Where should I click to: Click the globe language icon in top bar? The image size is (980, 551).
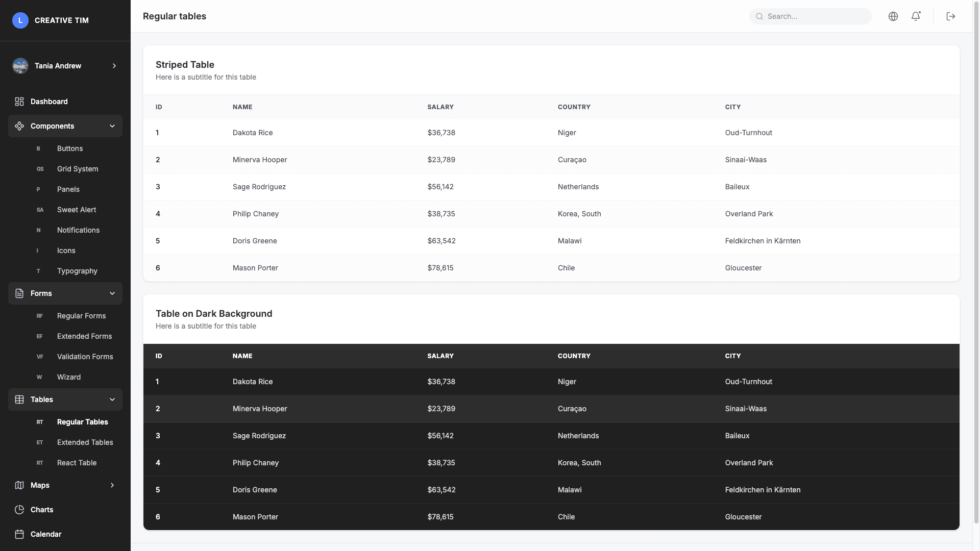pyautogui.click(x=893, y=16)
